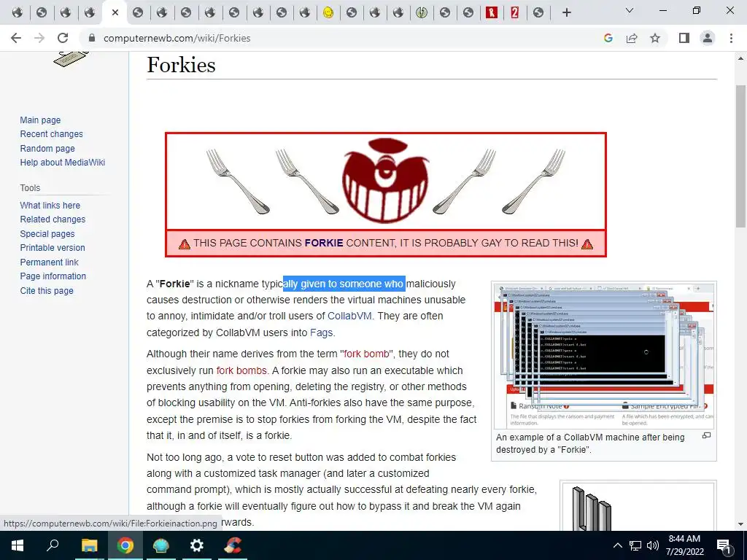
Task: Switch to the yellow smiley face tab
Action: point(328,12)
